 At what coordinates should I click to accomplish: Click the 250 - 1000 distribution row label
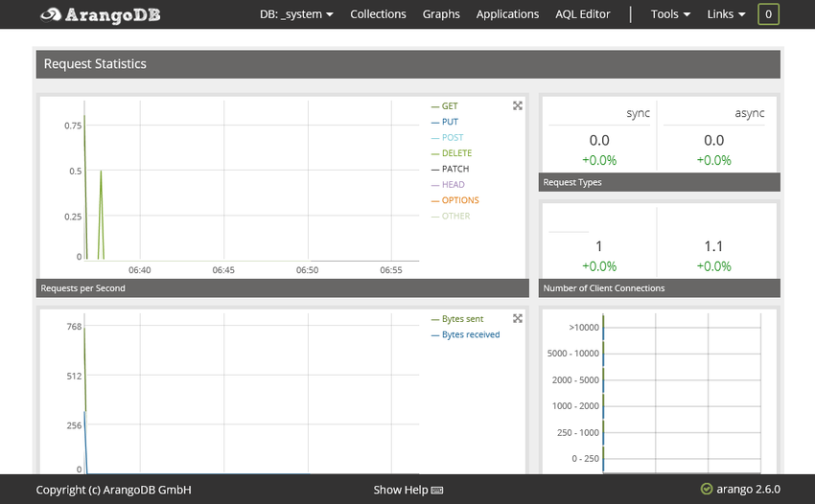(578, 432)
